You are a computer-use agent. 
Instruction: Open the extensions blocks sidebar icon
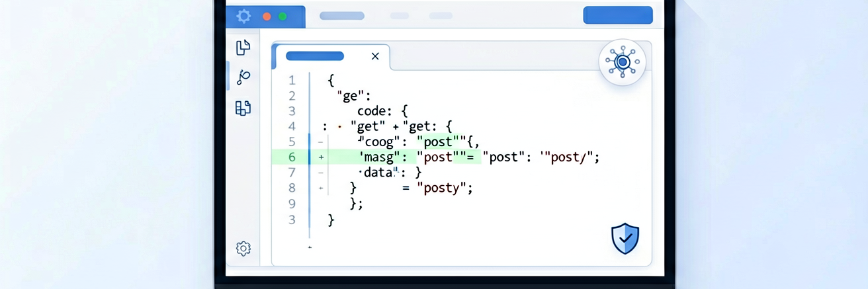coord(243,108)
